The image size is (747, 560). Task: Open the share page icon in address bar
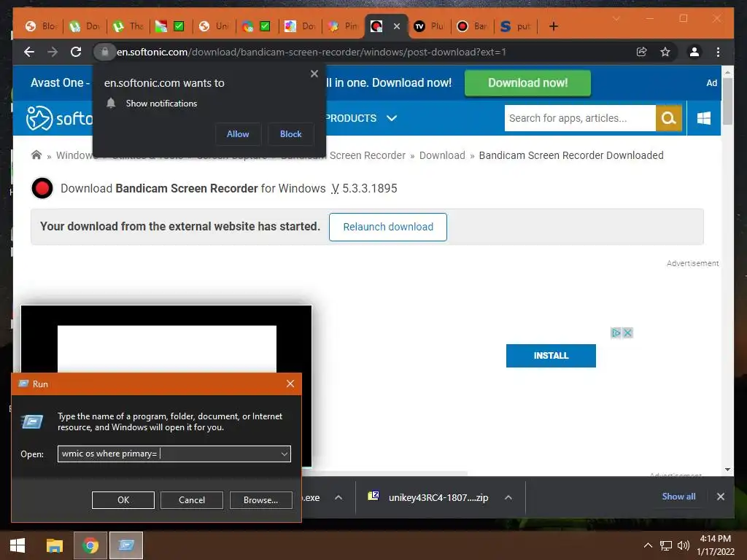642,52
